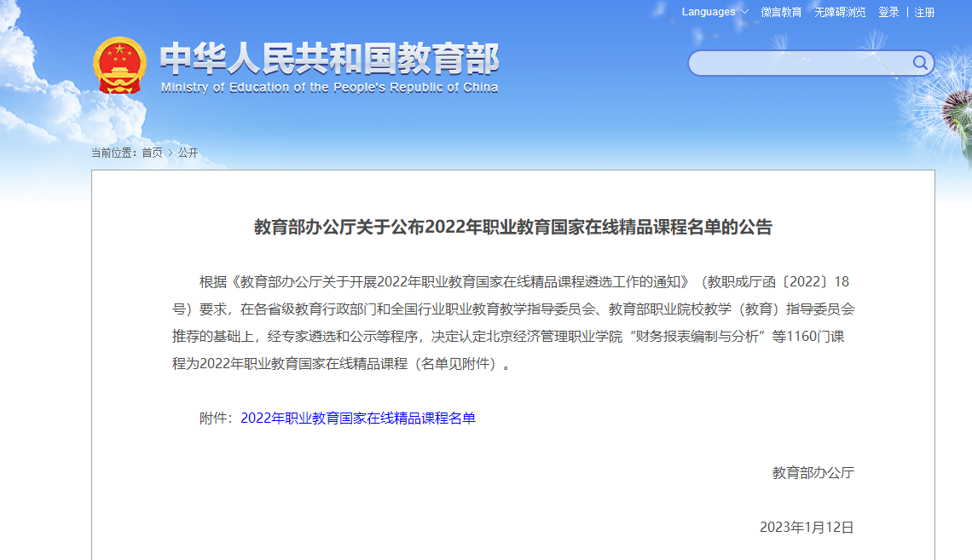
Task: Click body text 教职成厅函〔2022〕18
Action: click(778, 282)
